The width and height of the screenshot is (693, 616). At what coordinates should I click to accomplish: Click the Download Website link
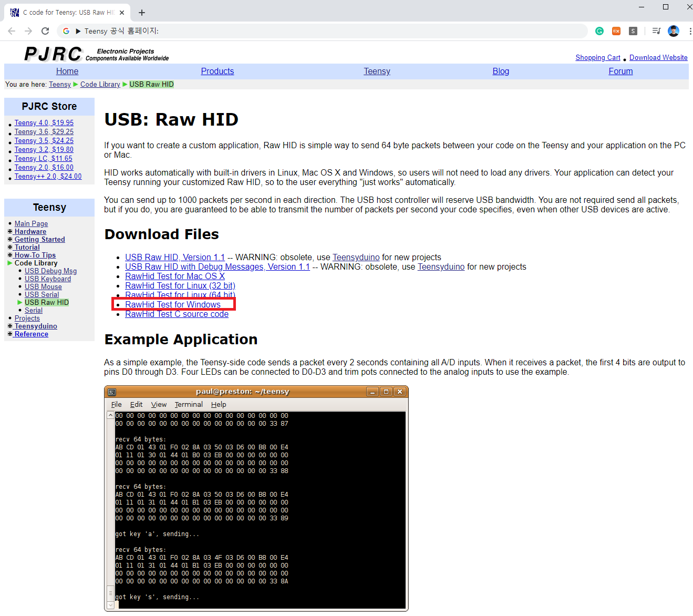pos(658,57)
